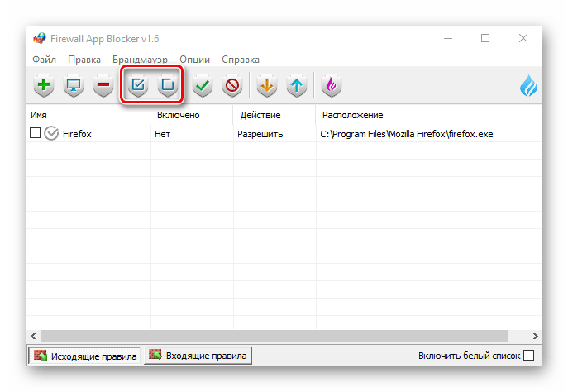Enable the white list checkbox
The height and width of the screenshot is (392, 568).
529,356
